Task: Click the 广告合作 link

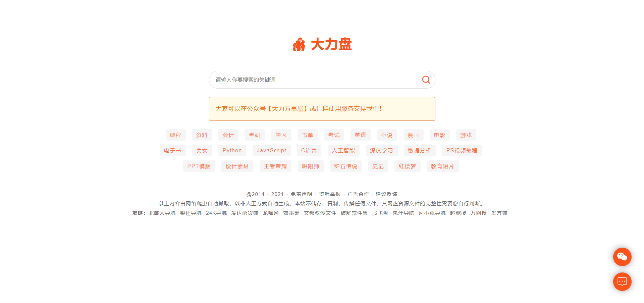Action: coord(358,194)
